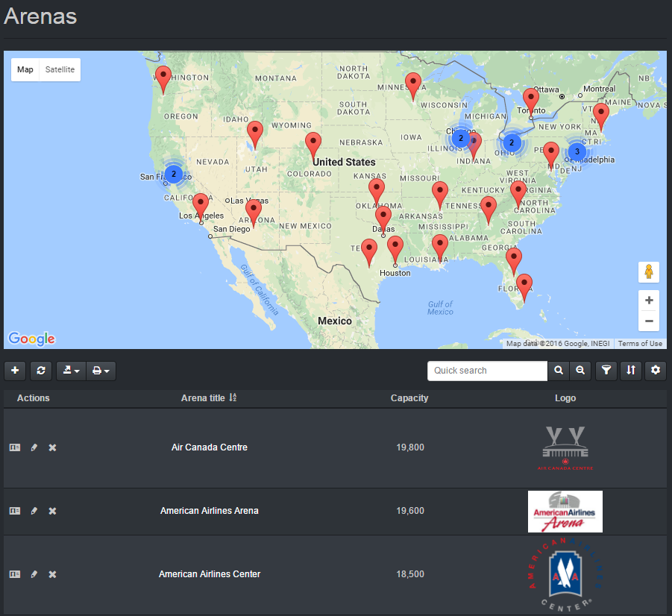Viewport: 672px width, 616px height.
Task: Delete the American Airlines Arena row
Action: [x=52, y=511]
